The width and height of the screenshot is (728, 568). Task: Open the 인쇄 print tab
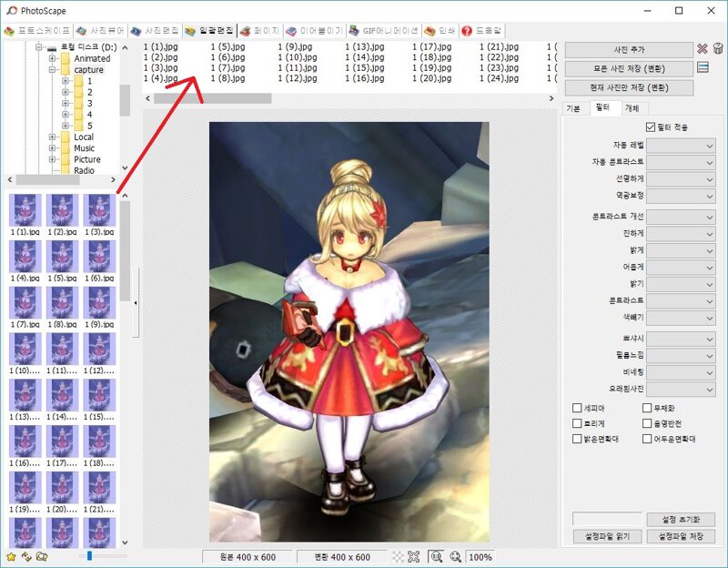440,31
